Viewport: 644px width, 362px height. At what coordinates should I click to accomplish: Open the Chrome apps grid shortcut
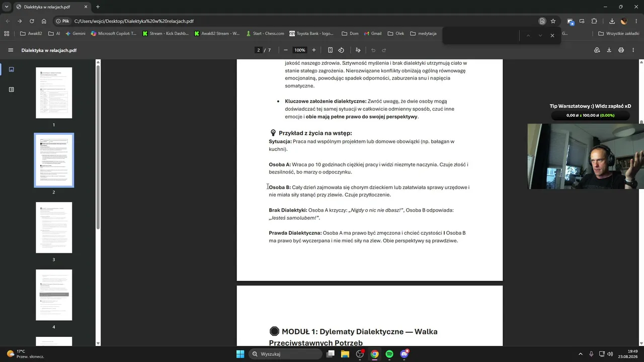click(x=7, y=34)
